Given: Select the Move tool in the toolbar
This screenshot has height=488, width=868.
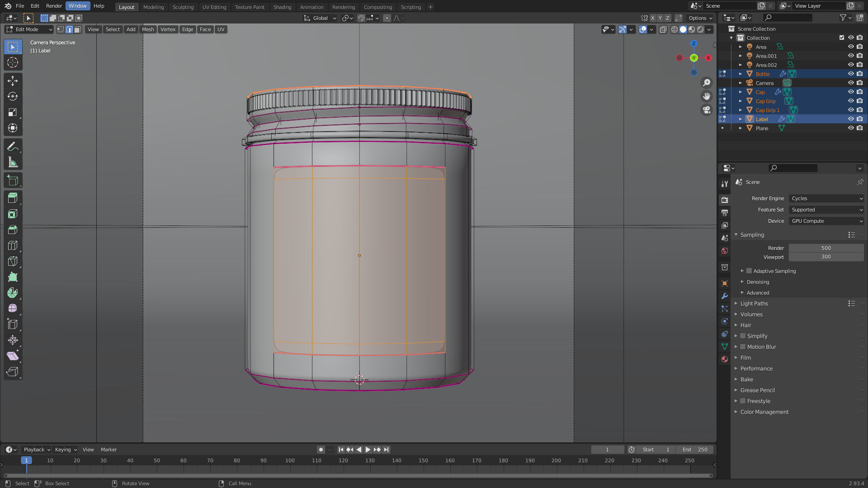Looking at the screenshot, I should point(13,81).
